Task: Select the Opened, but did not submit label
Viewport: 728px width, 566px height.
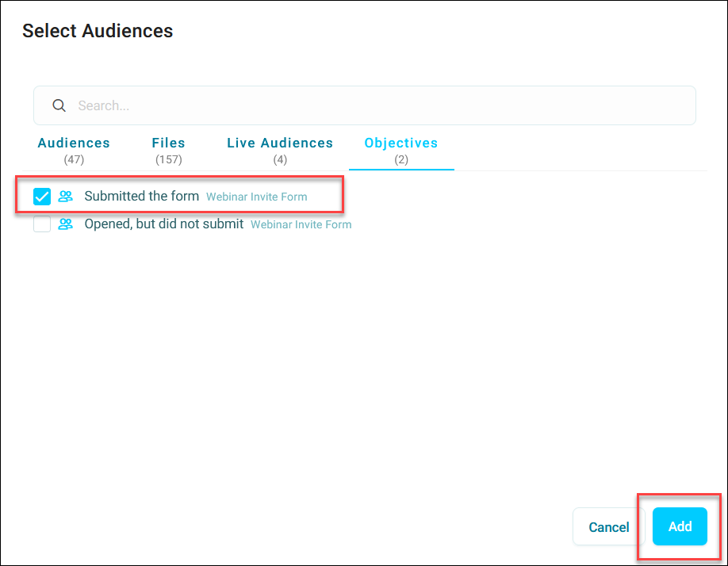Action: (x=164, y=224)
